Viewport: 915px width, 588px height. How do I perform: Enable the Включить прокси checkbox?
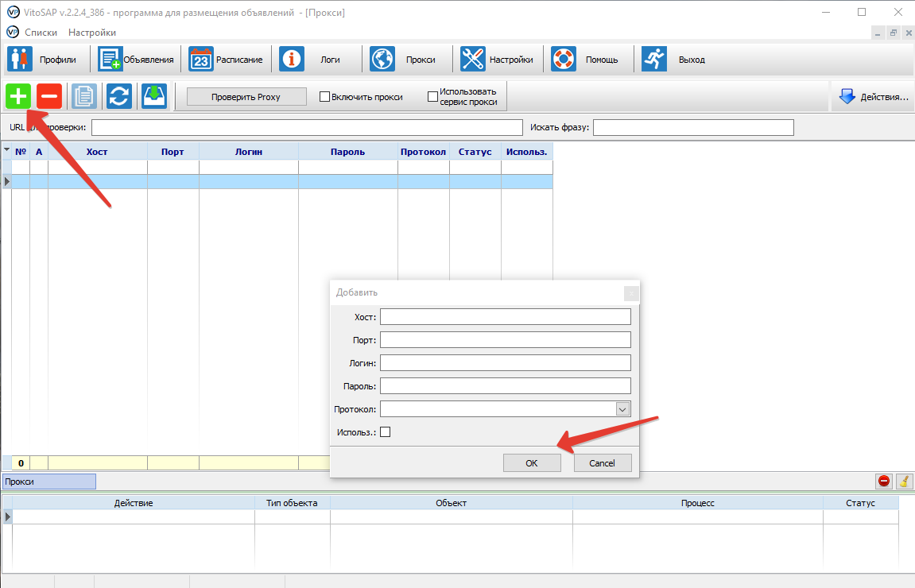324,97
